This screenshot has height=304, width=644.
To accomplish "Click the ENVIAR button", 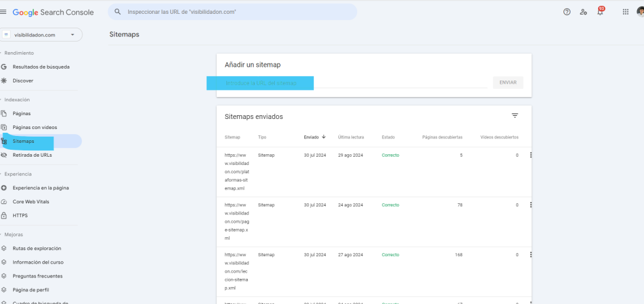I will pos(508,82).
